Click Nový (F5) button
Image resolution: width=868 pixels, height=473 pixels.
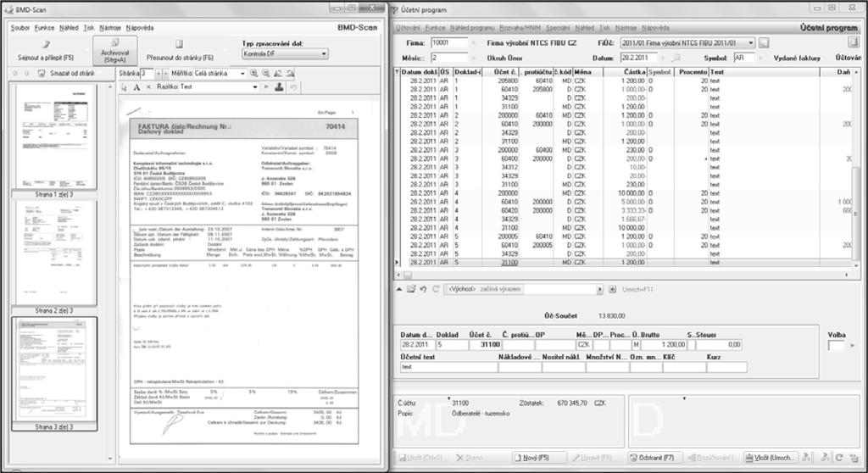[x=539, y=458]
